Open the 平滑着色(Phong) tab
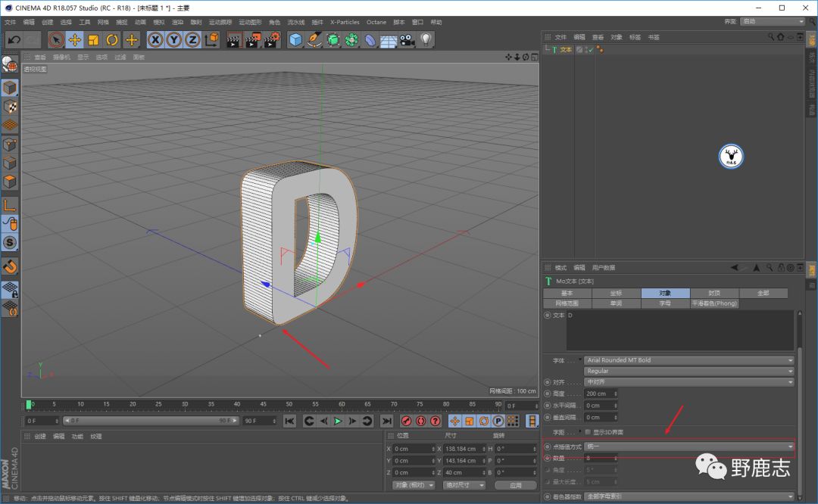The height and width of the screenshot is (504, 818). pos(714,303)
